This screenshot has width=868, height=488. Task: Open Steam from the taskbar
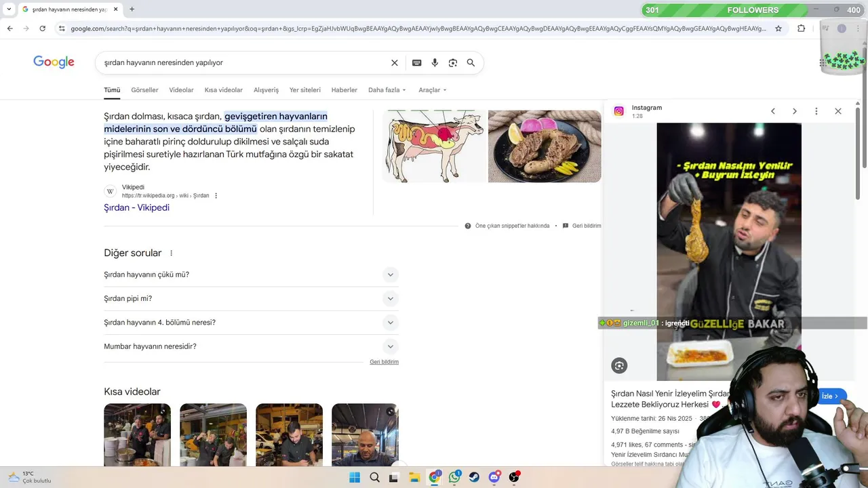tap(474, 477)
